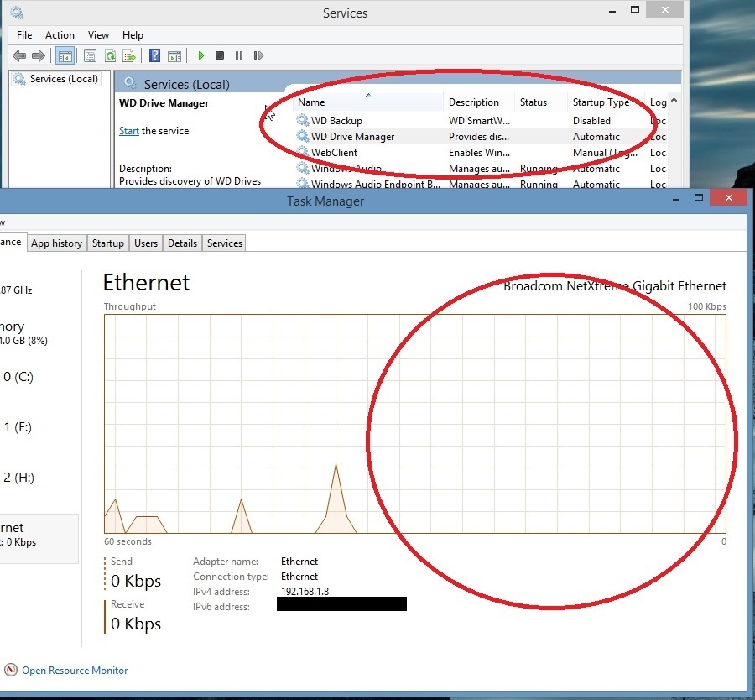755x700 pixels.
Task: Click Pause Service toolbar icon
Action: click(239, 55)
